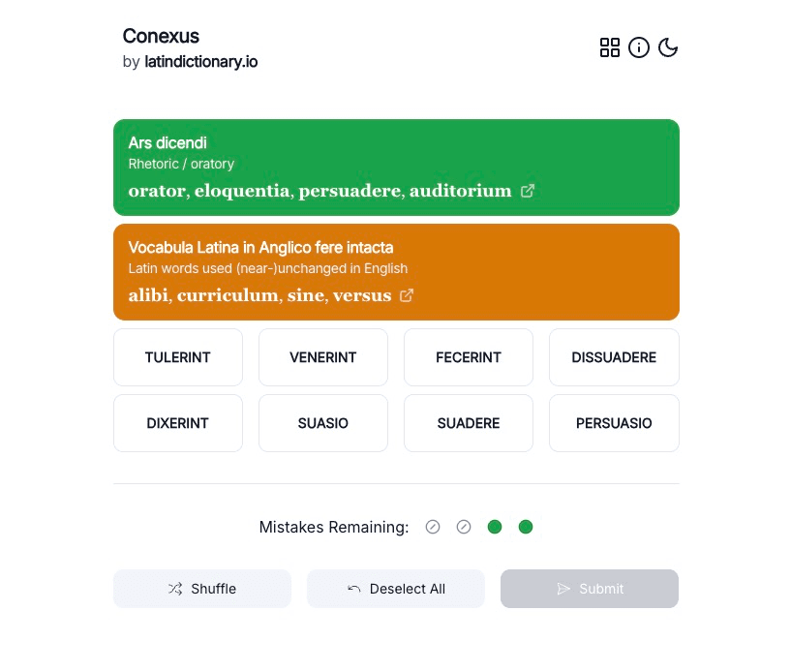Tap the SUASIO word tile
The image size is (791, 672).
(323, 423)
